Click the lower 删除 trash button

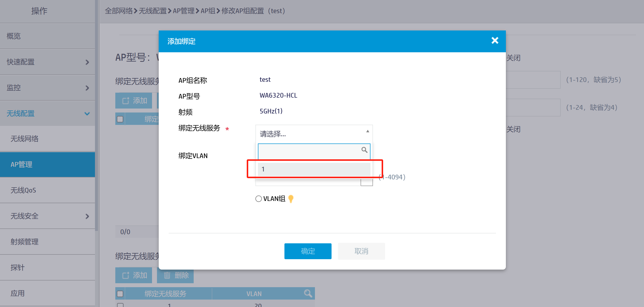175,275
